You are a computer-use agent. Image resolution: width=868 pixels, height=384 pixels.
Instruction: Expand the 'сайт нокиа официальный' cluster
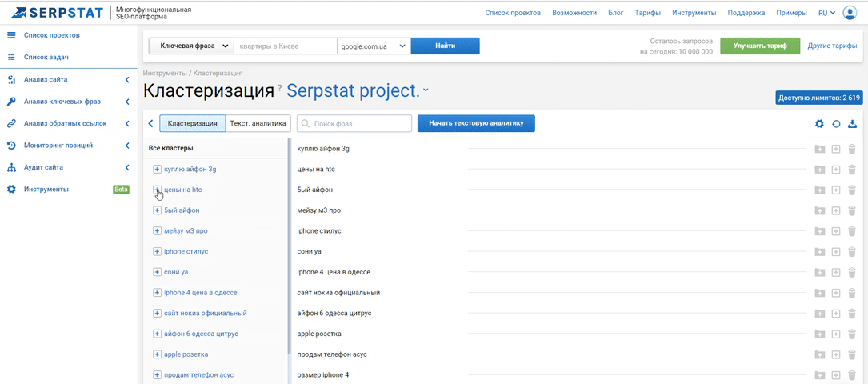tap(157, 313)
